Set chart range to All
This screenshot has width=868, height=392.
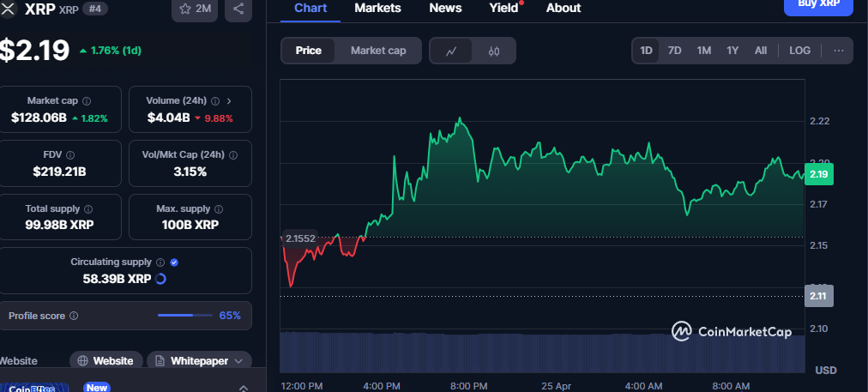761,51
